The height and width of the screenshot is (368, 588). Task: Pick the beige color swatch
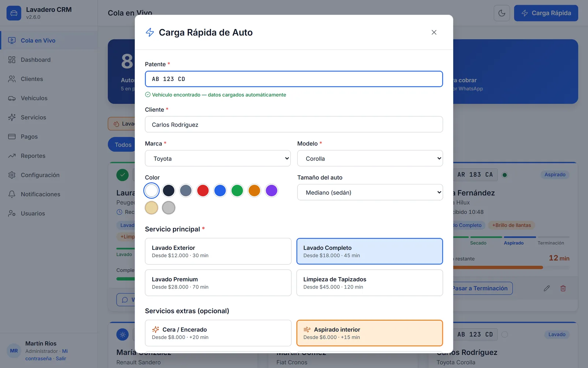click(151, 208)
